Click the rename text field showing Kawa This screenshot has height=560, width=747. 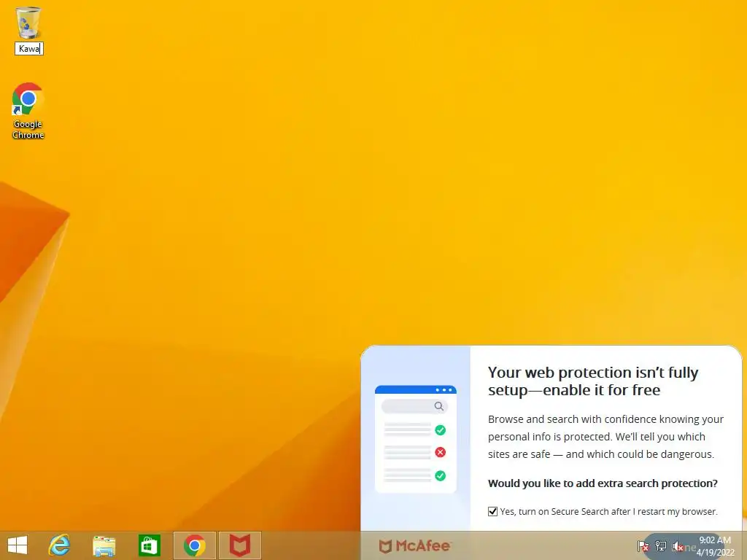[29, 49]
